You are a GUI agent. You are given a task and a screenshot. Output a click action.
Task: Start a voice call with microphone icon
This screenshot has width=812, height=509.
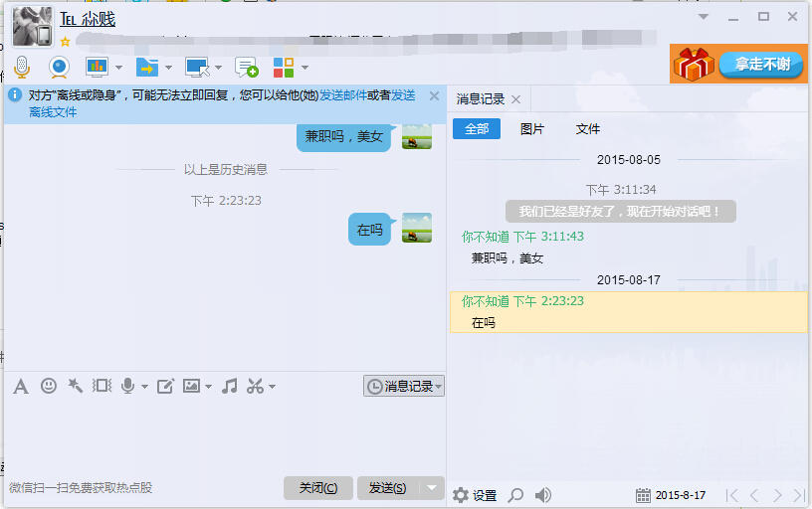click(22, 67)
